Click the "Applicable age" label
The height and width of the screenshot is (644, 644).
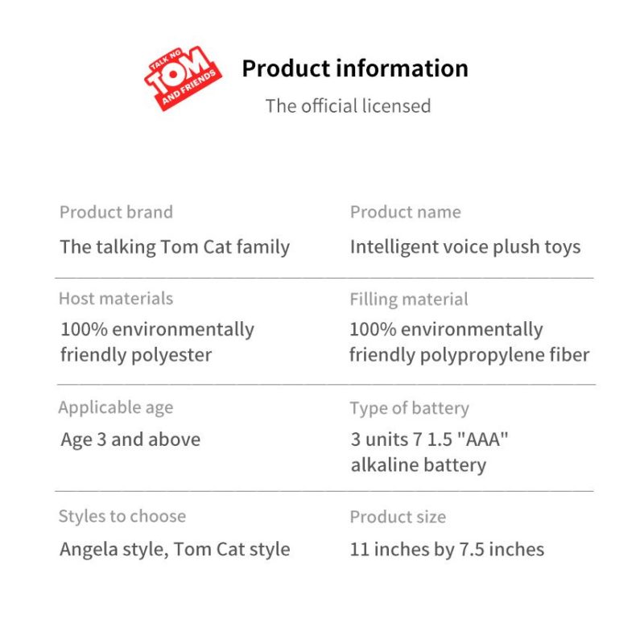(116, 407)
